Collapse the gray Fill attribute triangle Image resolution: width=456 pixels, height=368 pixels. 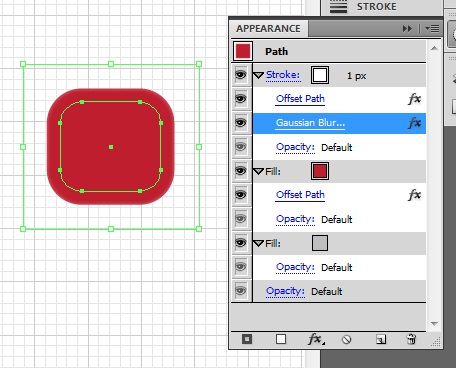coord(259,243)
